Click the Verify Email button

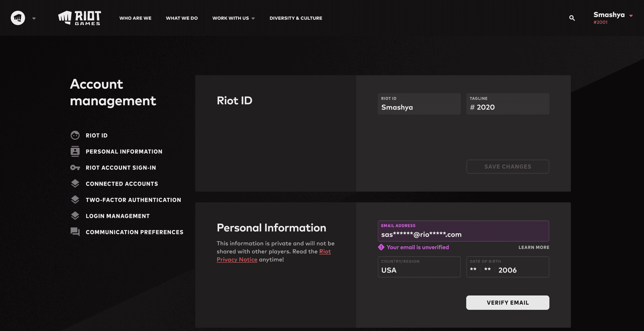pos(508,303)
